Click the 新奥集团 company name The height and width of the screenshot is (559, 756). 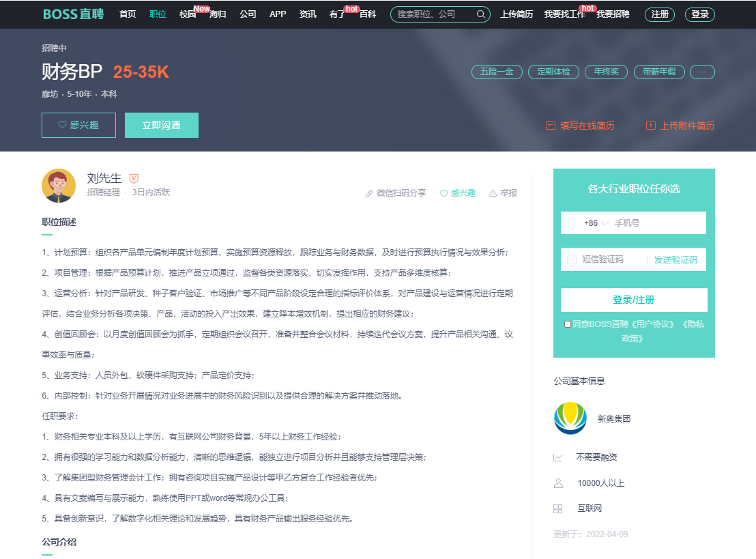coord(614,418)
